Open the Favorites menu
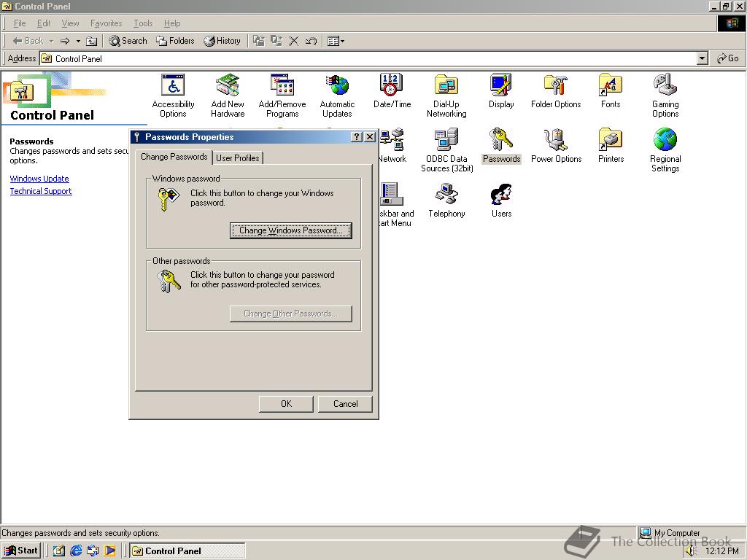Viewport: 747px width, 560px height. click(106, 23)
